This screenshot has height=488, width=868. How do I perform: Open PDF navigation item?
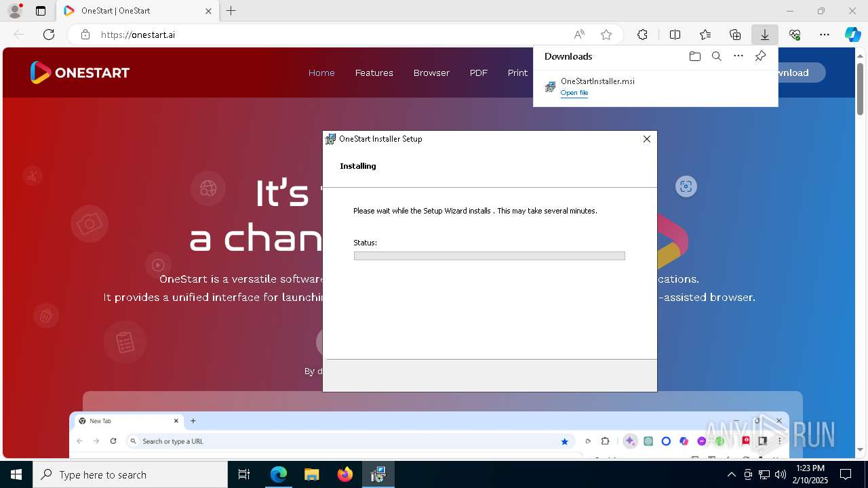479,73
